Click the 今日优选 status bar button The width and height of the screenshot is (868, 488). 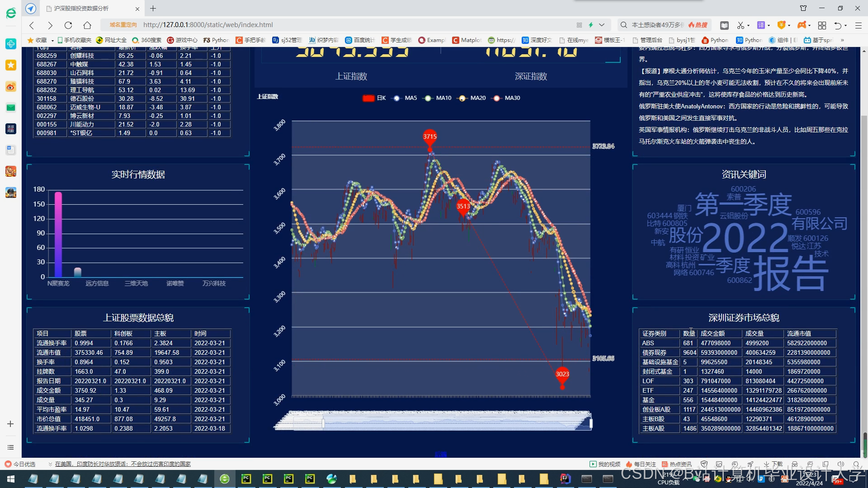20,464
